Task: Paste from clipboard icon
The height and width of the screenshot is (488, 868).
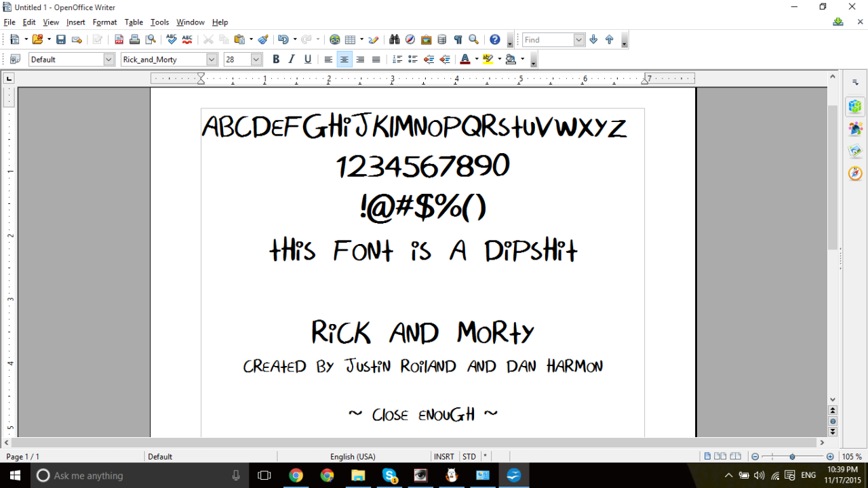Action: (239, 40)
